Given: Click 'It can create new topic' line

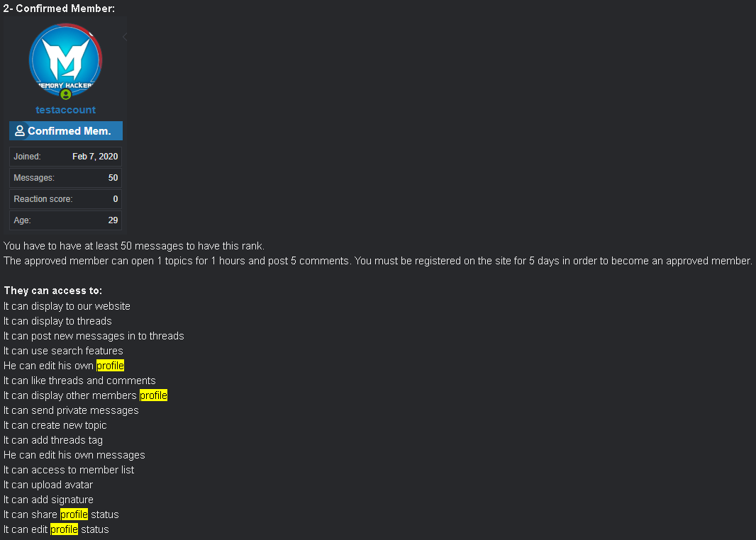Looking at the screenshot, I should click(x=55, y=425).
